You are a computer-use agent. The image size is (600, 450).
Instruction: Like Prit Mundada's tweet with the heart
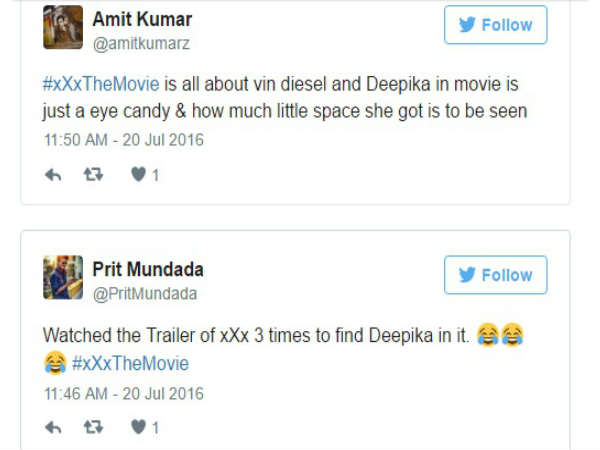click(139, 427)
